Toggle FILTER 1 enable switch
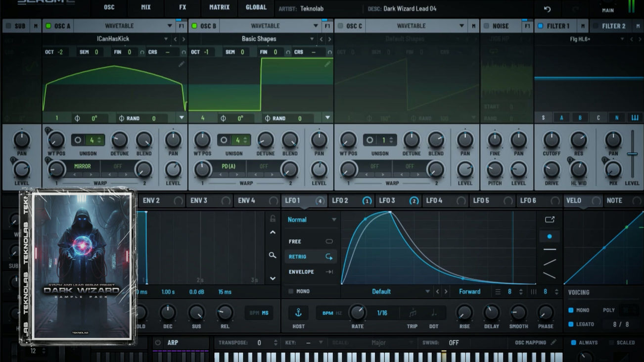The height and width of the screenshot is (362, 644). point(540,26)
